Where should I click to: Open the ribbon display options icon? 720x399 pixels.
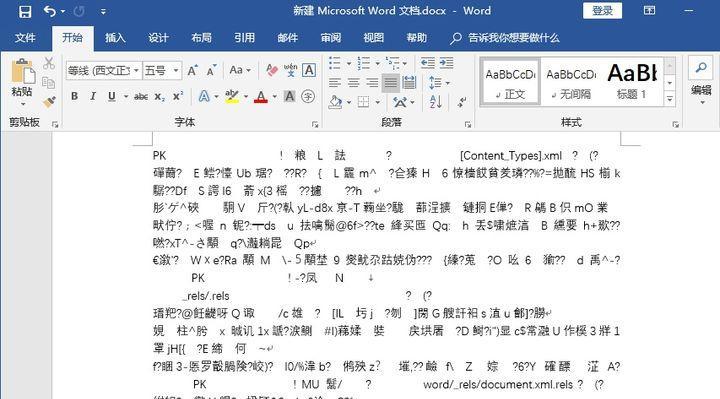[x=649, y=11]
